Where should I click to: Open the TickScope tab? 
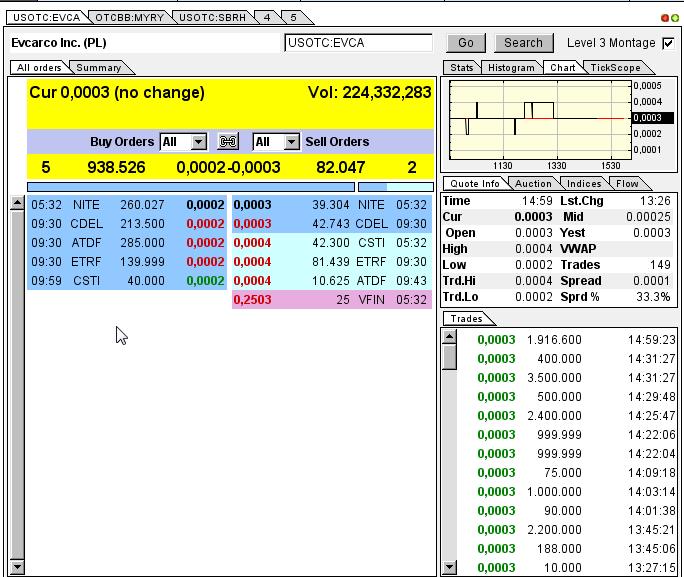pos(615,68)
